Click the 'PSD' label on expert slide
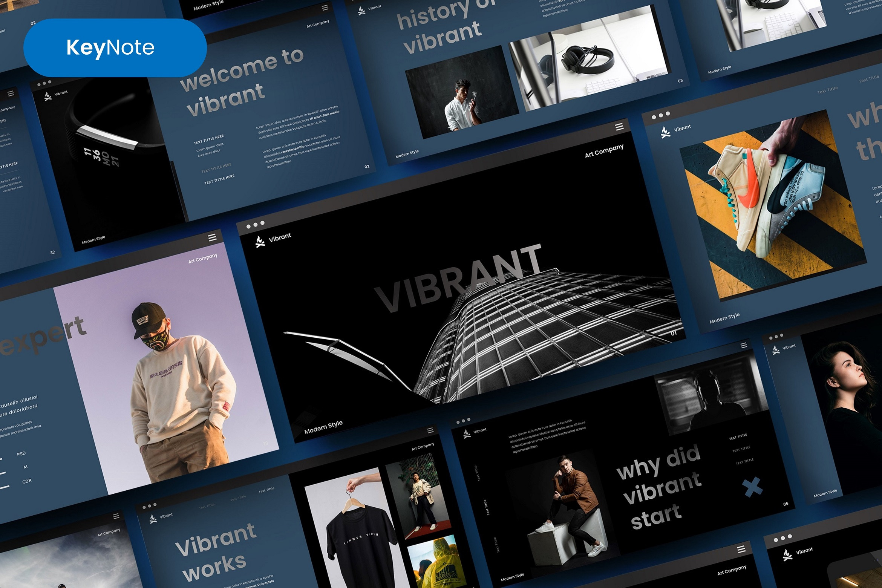 [x=21, y=453]
